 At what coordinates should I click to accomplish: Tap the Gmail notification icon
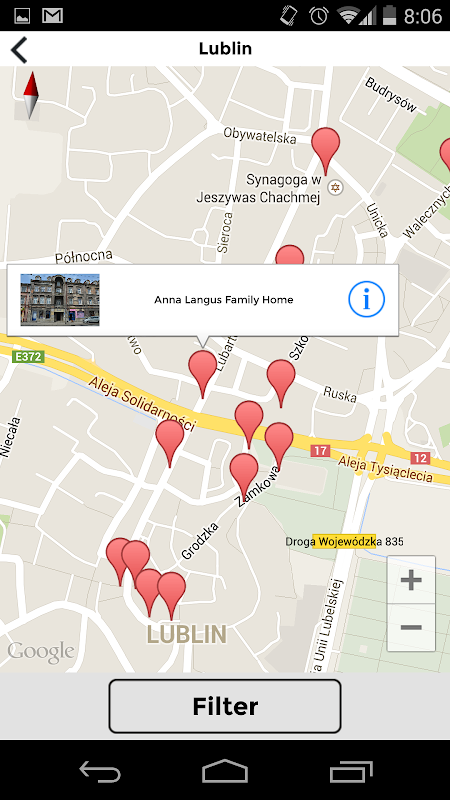tap(53, 16)
